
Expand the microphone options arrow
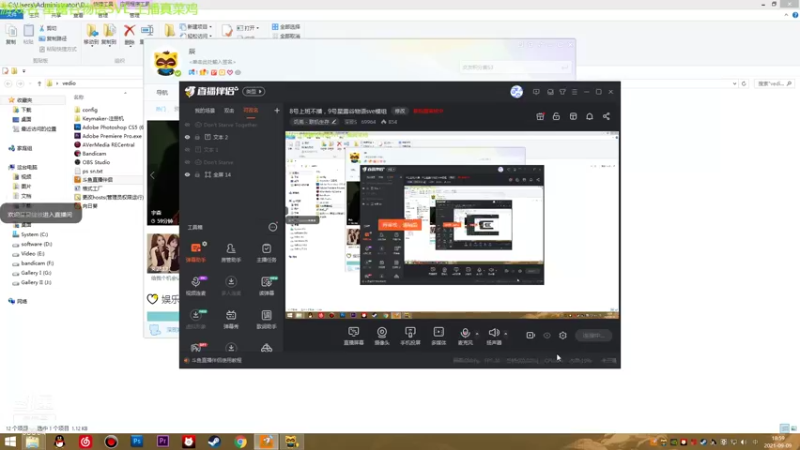coord(477,334)
